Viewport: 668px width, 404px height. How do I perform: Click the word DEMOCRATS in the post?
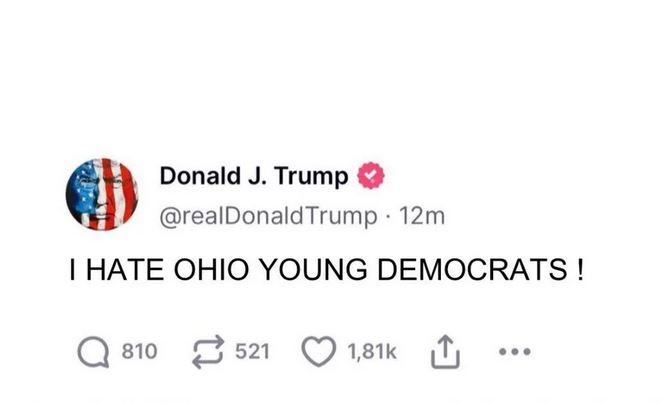(472, 270)
